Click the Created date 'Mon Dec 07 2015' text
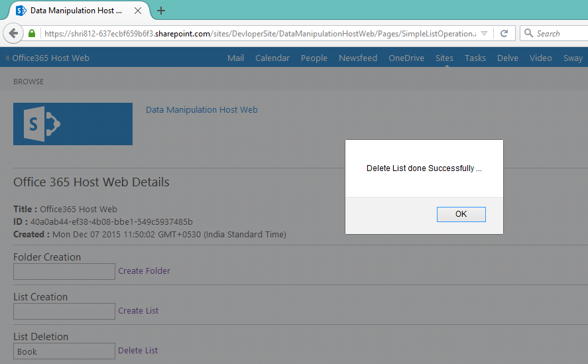 coord(86,235)
